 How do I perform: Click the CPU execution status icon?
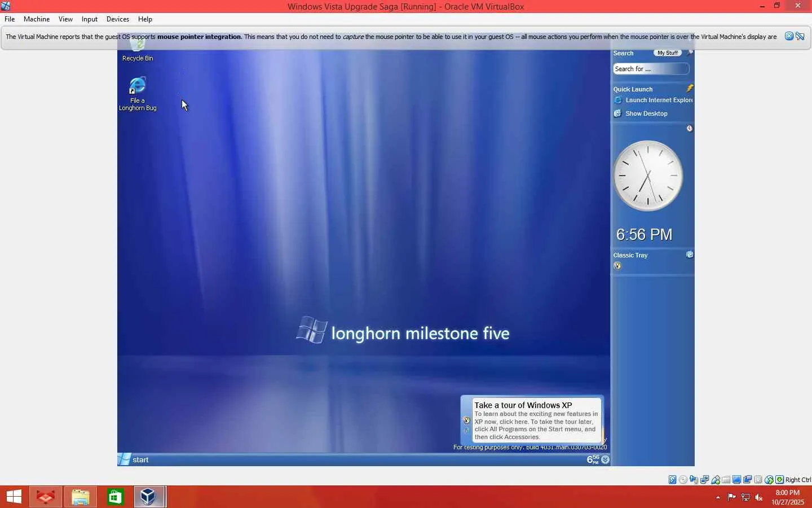click(x=758, y=480)
